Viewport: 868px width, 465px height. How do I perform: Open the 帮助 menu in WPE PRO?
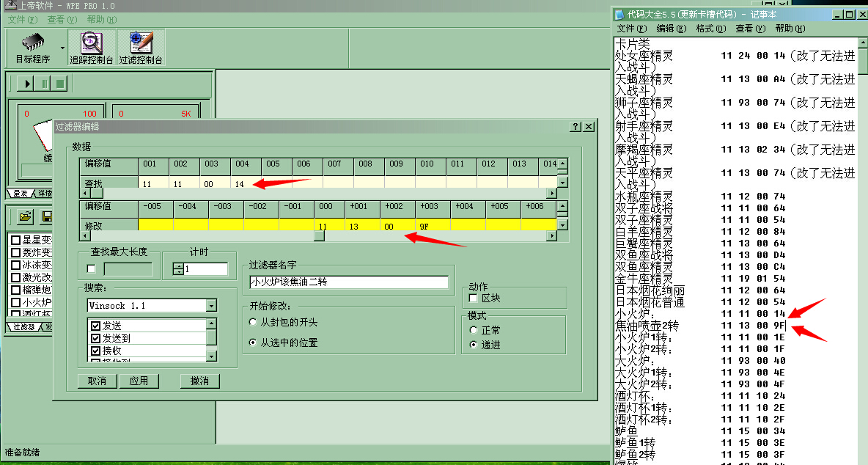click(x=100, y=20)
